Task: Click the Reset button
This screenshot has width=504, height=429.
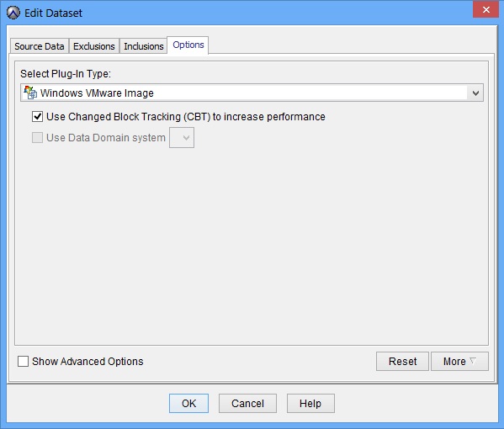Action: pyautogui.click(x=402, y=361)
